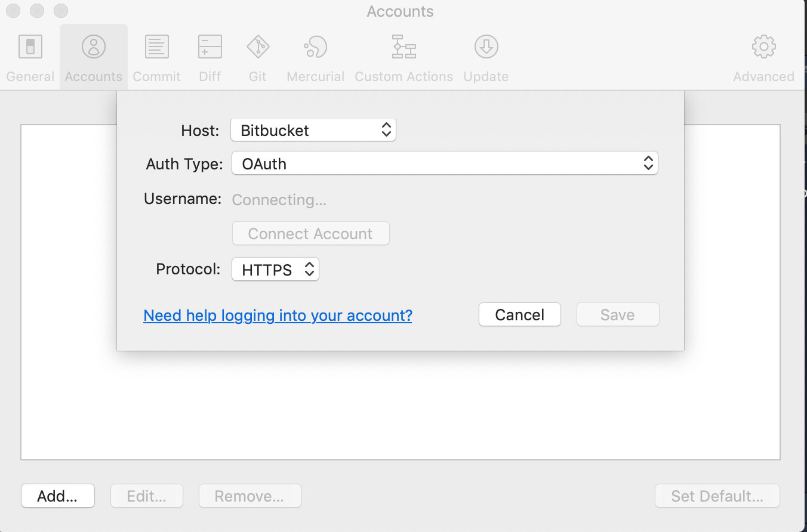Click the Save button
This screenshot has height=532, width=807.
tap(618, 315)
